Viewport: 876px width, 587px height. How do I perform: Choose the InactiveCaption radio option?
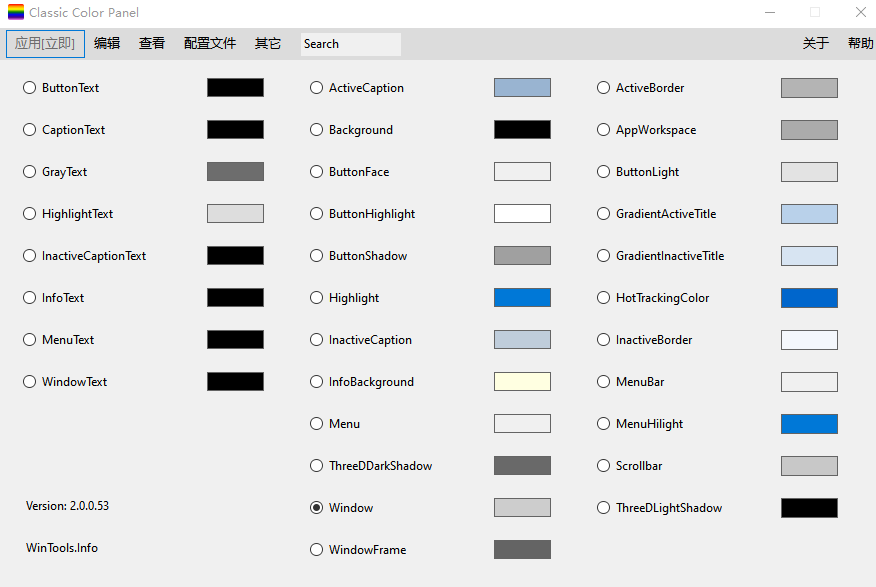(316, 340)
